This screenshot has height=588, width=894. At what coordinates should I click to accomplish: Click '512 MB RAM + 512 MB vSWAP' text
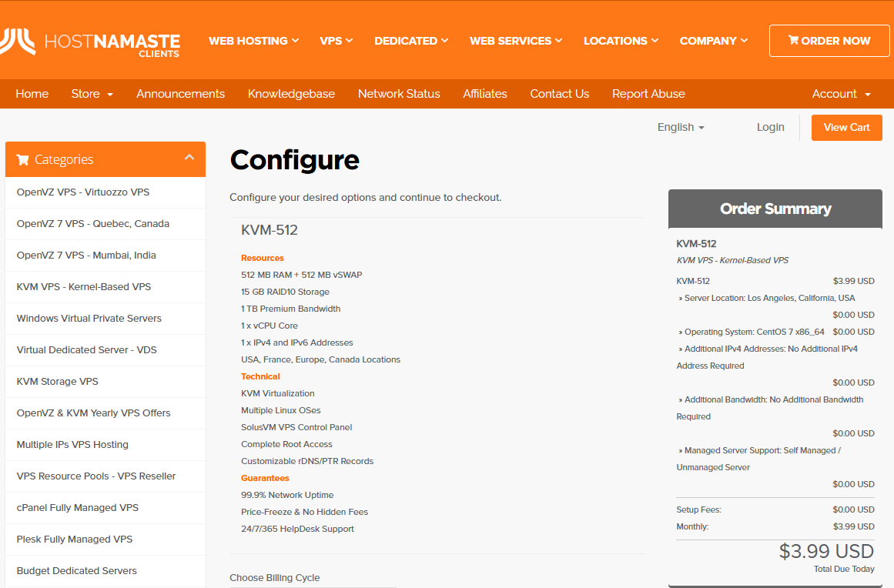coord(301,275)
